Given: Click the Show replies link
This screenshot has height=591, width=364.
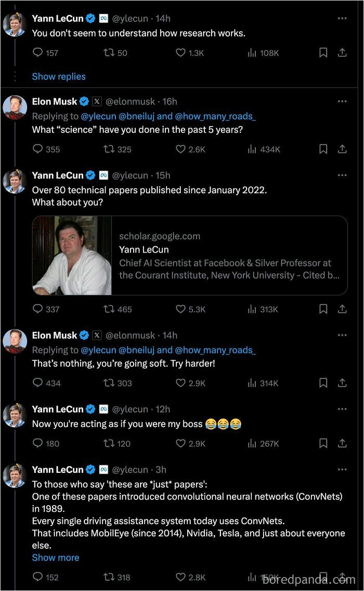Looking at the screenshot, I should coord(59,77).
